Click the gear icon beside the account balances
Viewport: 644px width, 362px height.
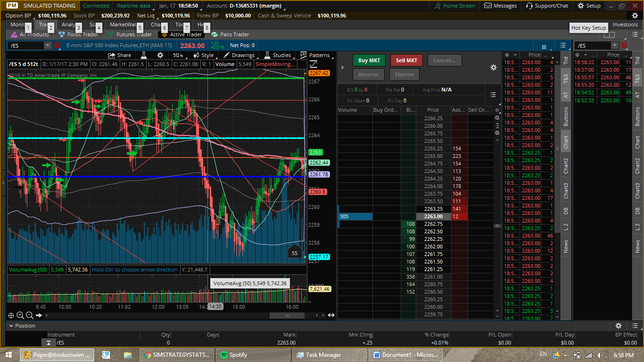635,16
